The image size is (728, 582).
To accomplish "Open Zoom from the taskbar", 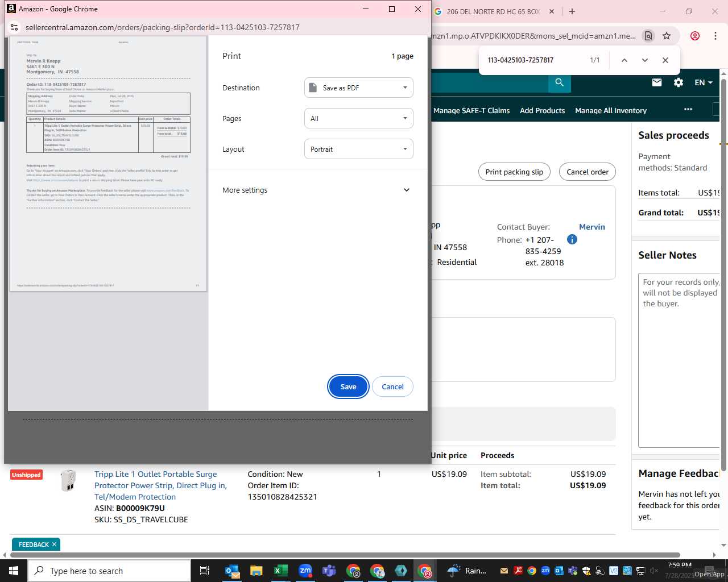I will [x=305, y=571].
